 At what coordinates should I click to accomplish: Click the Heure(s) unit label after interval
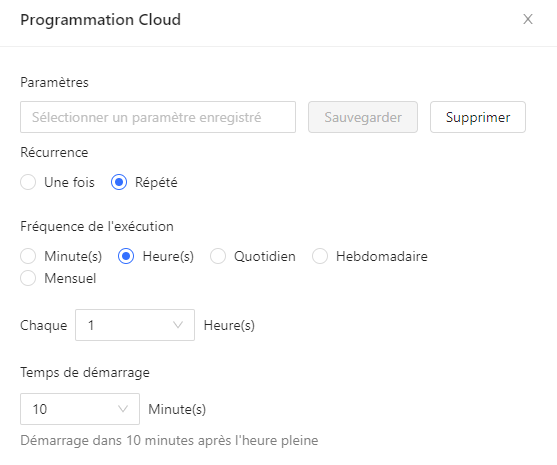click(229, 325)
